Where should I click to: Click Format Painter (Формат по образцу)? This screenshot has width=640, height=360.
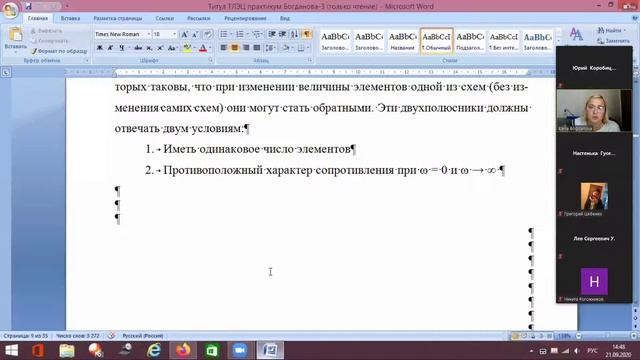[60, 51]
